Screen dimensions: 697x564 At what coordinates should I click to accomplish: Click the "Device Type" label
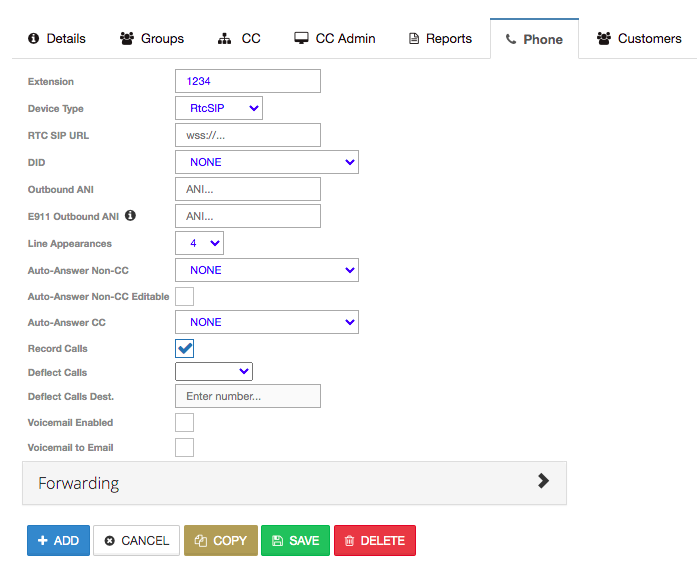tap(56, 108)
